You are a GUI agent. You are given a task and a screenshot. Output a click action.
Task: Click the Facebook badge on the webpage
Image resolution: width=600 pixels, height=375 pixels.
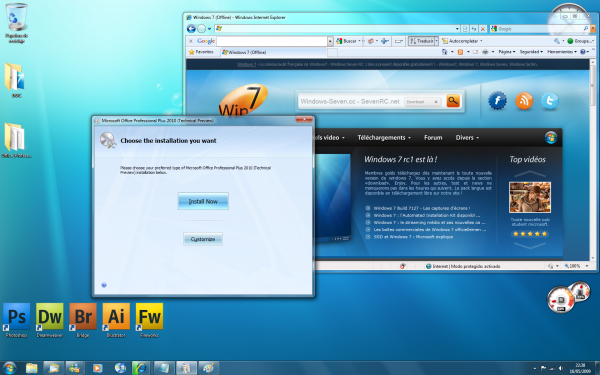click(x=497, y=101)
